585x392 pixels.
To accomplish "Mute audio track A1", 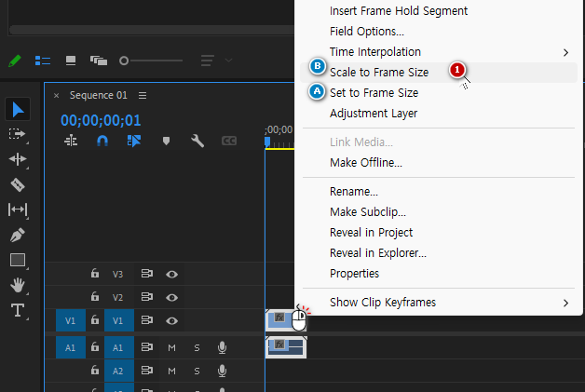I will point(171,347).
